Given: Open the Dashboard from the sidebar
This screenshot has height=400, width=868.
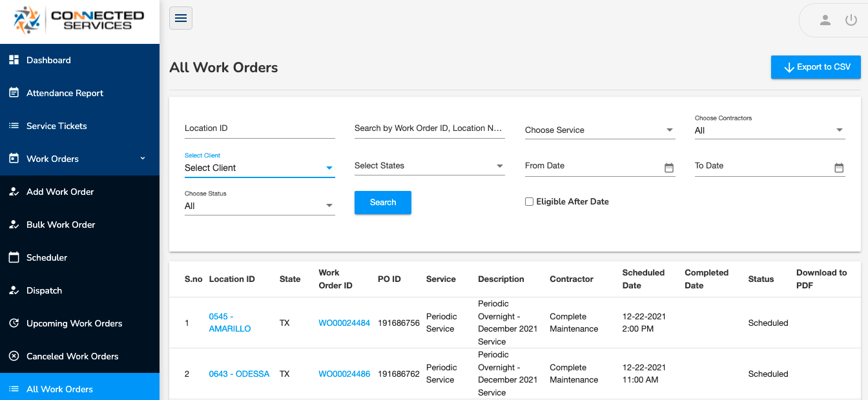Looking at the screenshot, I should 48,59.
